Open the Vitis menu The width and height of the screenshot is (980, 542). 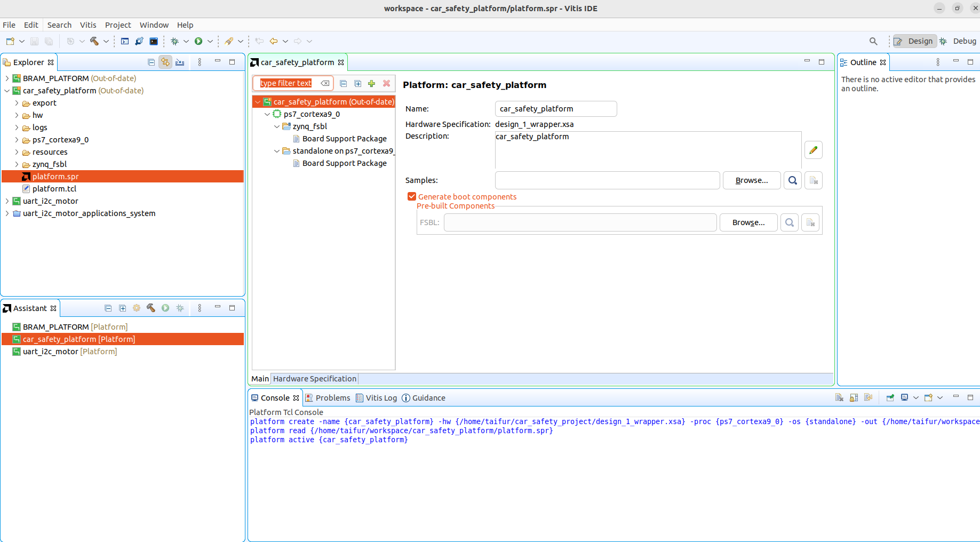[x=88, y=25]
